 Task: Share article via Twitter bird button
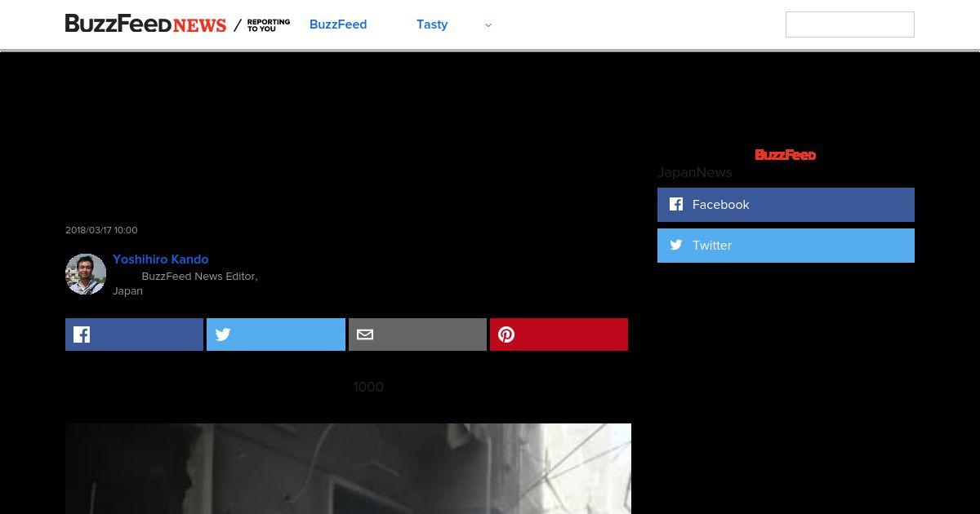click(276, 335)
